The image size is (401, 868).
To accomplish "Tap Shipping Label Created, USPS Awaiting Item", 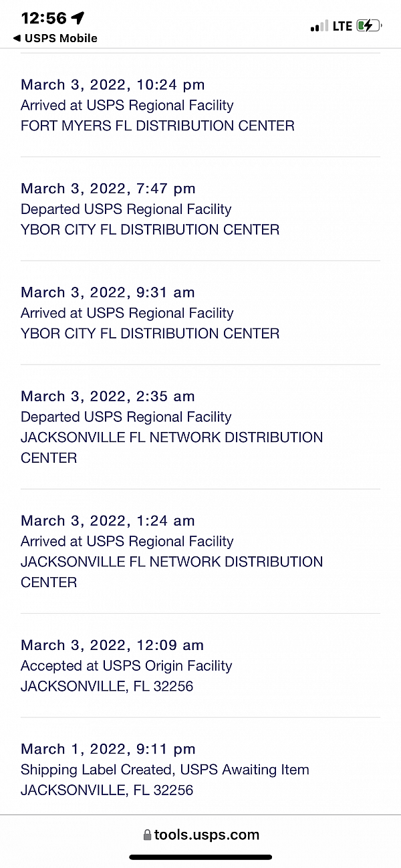I will click(164, 770).
